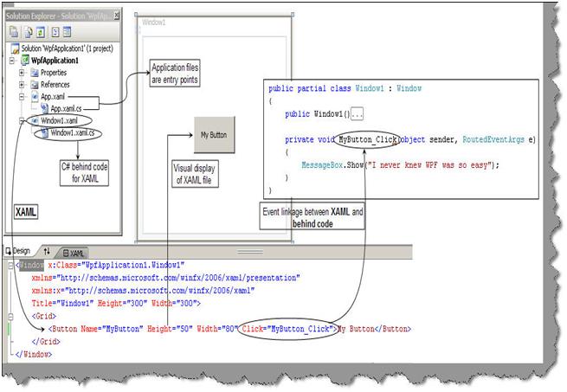Click MessageBox in the C# code
Viewport: 567px width, 392px height.
[x=322, y=165]
